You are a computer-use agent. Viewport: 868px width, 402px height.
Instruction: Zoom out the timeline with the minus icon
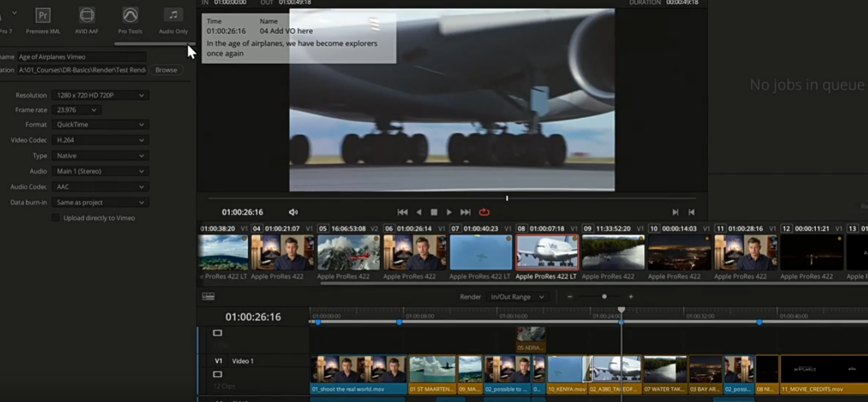pyautogui.click(x=570, y=297)
